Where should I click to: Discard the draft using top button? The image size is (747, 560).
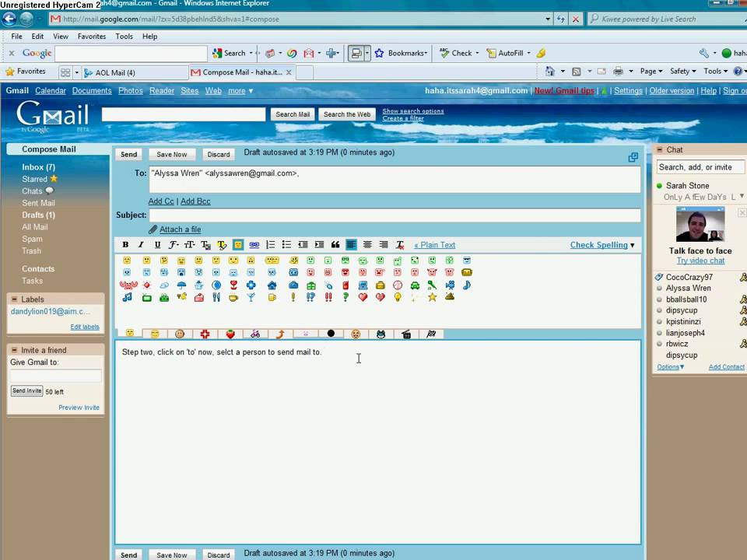(218, 154)
